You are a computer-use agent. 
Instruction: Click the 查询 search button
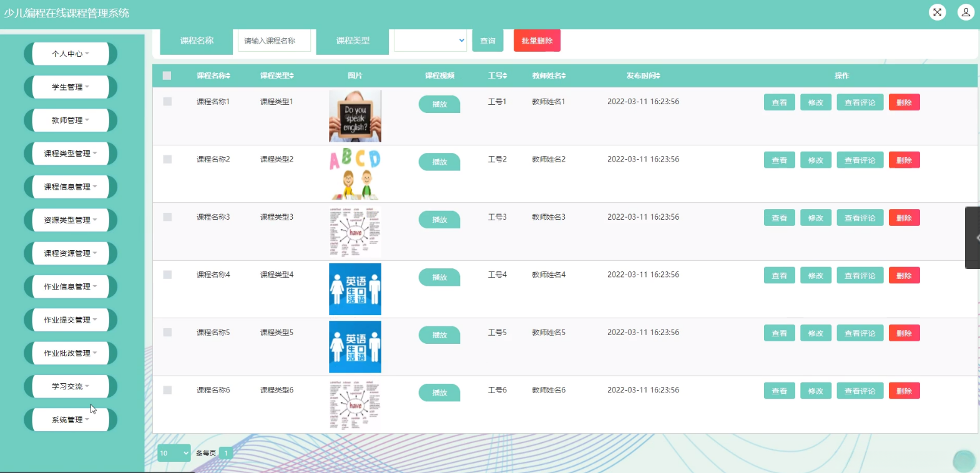point(488,41)
